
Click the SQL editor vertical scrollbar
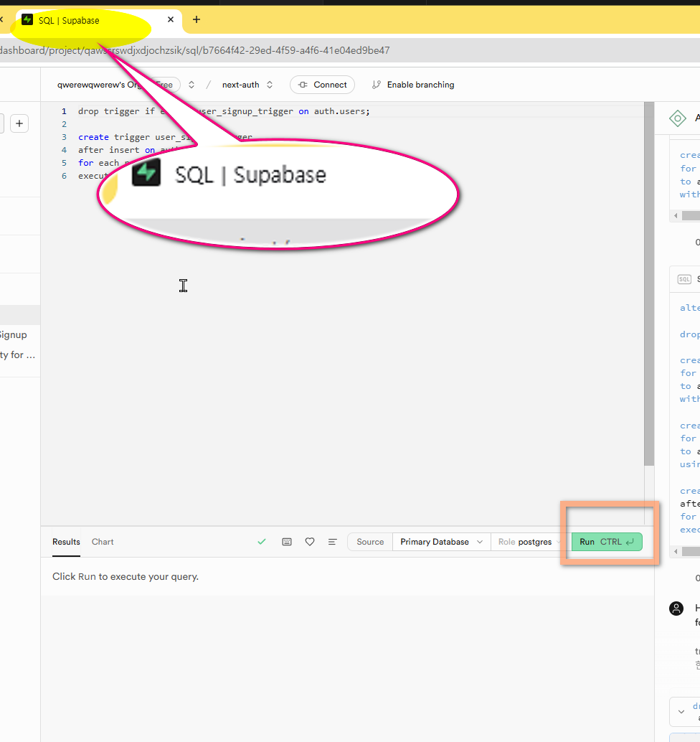pos(649,287)
